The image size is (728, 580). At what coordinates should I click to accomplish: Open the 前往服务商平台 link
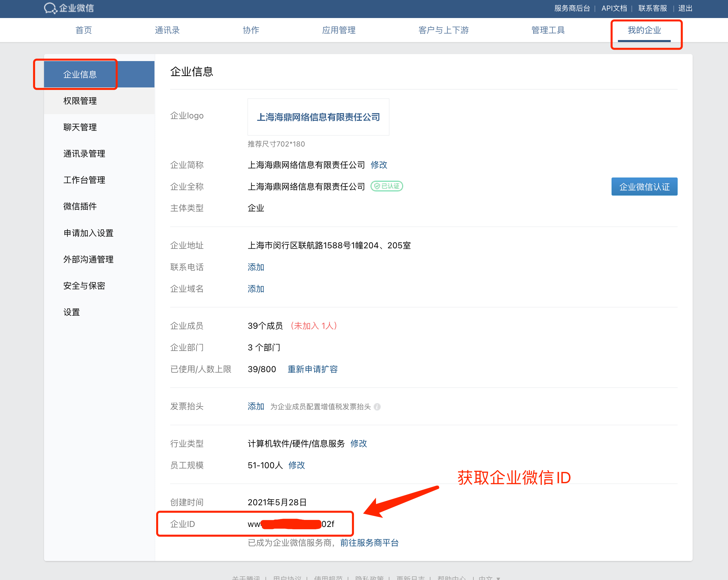click(x=369, y=543)
